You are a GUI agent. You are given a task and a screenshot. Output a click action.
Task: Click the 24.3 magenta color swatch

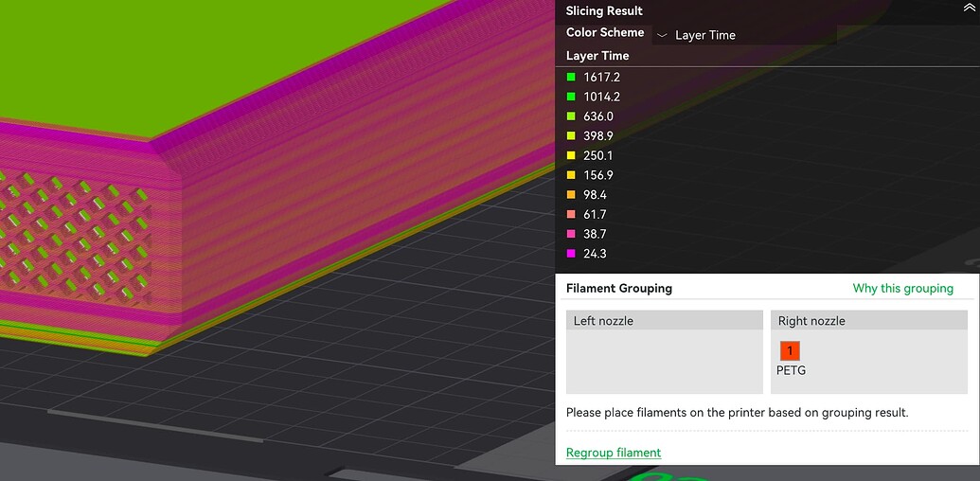point(571,254)
